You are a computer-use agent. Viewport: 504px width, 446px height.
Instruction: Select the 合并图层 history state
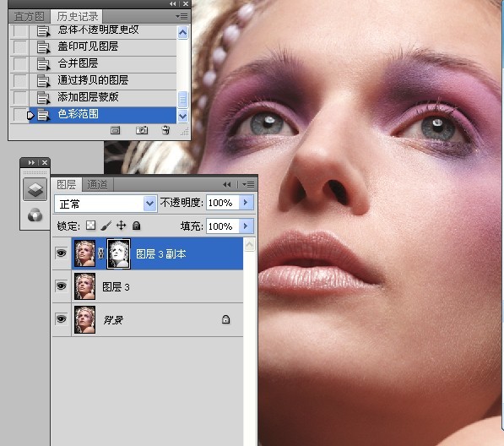pyautogui.click(x=102, y=63)
